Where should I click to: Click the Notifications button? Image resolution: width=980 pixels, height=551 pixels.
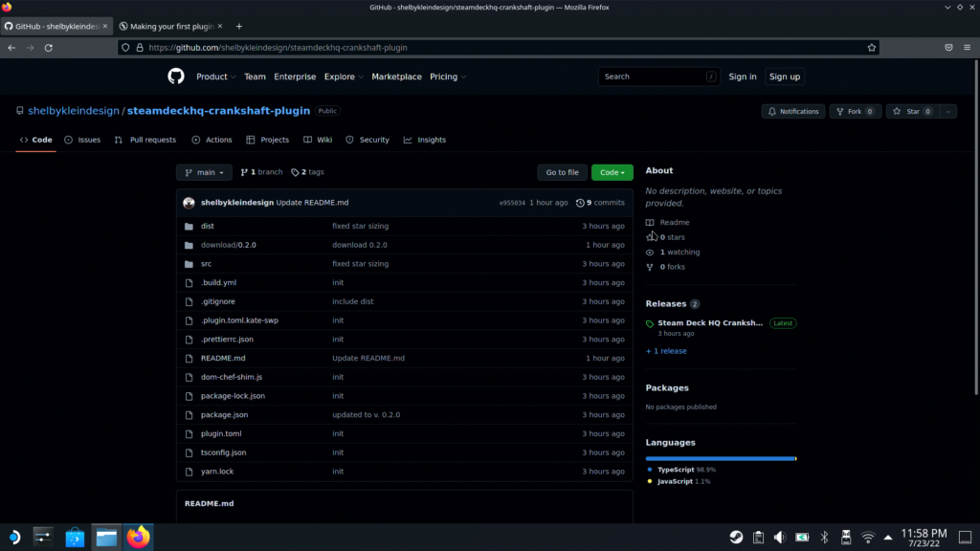pos(793,111)
